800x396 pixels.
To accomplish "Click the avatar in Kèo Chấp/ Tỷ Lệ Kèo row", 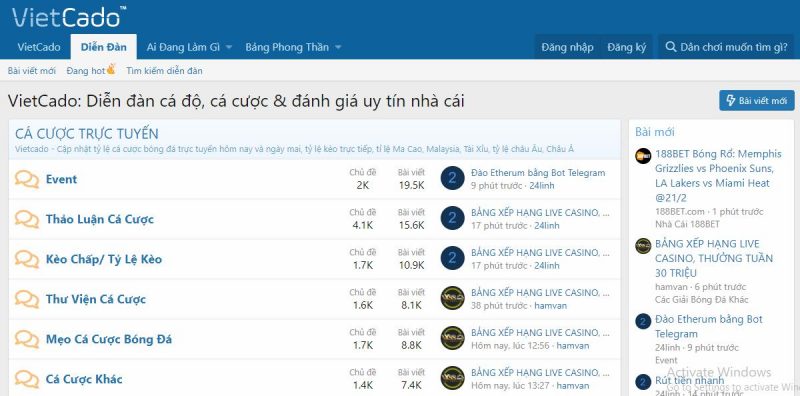I will [x=453, y=258].
